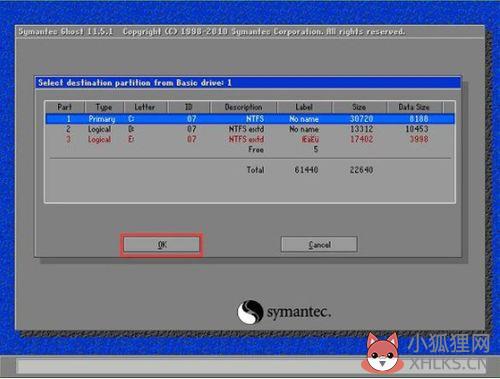Click the fox mascot watermark icon
This screenshot has height=379, width=500.
[x=382, y=353]
